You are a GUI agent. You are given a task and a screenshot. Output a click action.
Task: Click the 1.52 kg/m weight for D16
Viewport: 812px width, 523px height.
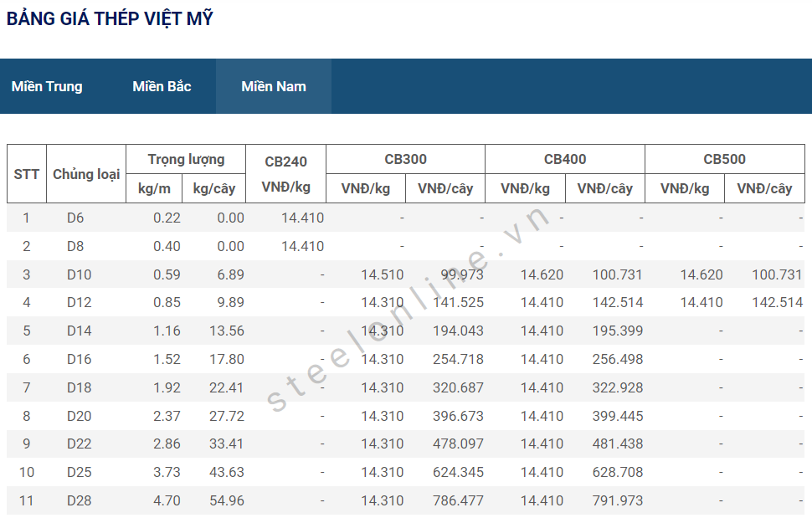pyautogui.click(x=167, y=359)
